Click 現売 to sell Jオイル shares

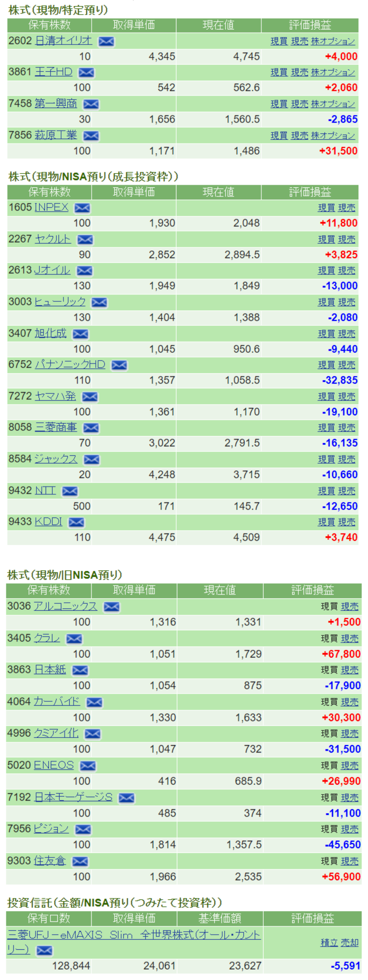347,270
